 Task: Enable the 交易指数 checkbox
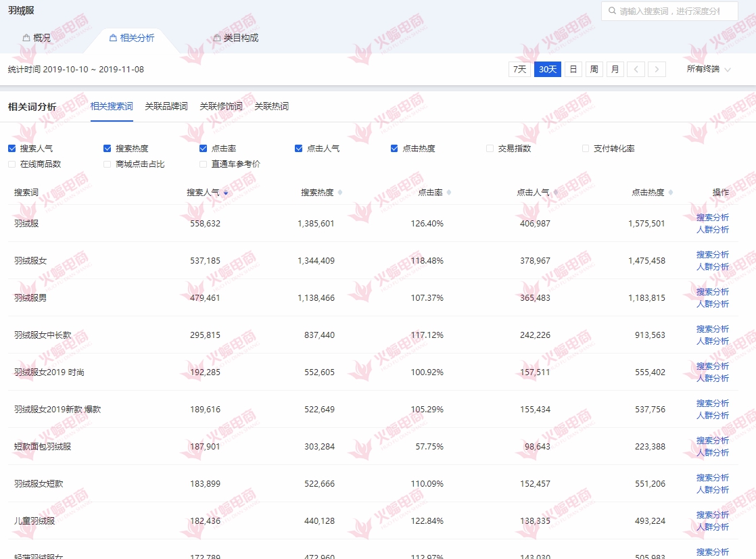coord(490,149)
